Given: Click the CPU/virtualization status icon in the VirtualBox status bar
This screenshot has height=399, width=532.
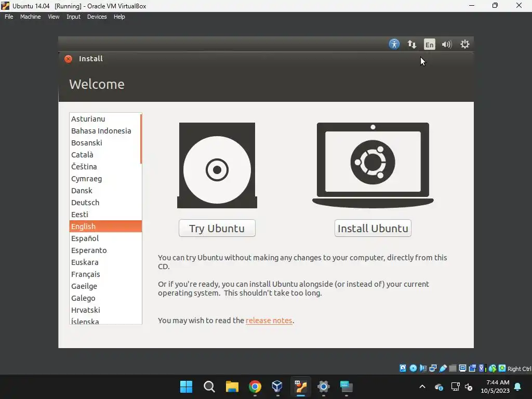Looking at the screenshot, I should 483,368.
